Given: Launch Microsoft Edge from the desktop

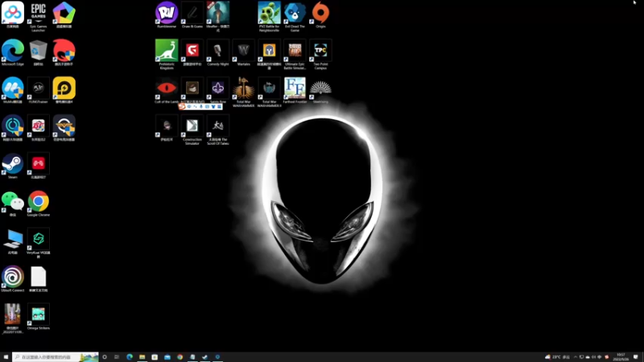Looking at the screenshot, I should pos(13,52).
